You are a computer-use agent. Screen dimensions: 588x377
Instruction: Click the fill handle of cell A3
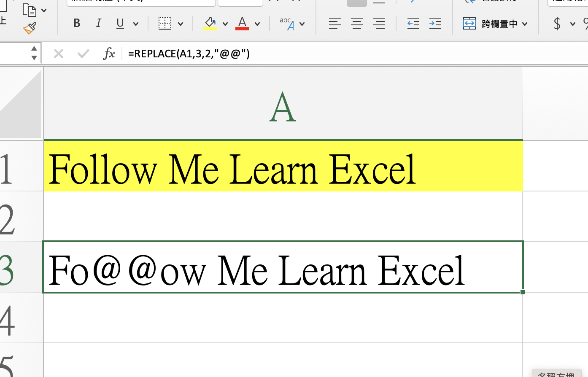pos(523,292)
